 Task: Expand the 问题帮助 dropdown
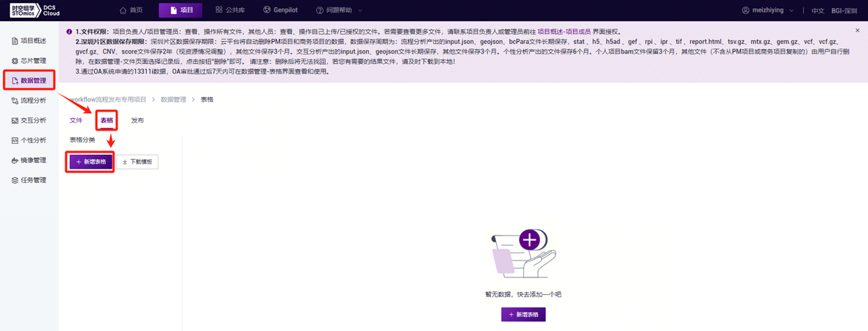pyautogui.click(x=339, y=10)
